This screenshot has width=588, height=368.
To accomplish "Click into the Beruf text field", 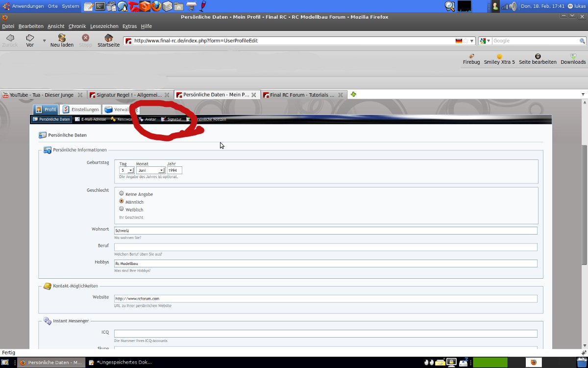I will [325, 247].
